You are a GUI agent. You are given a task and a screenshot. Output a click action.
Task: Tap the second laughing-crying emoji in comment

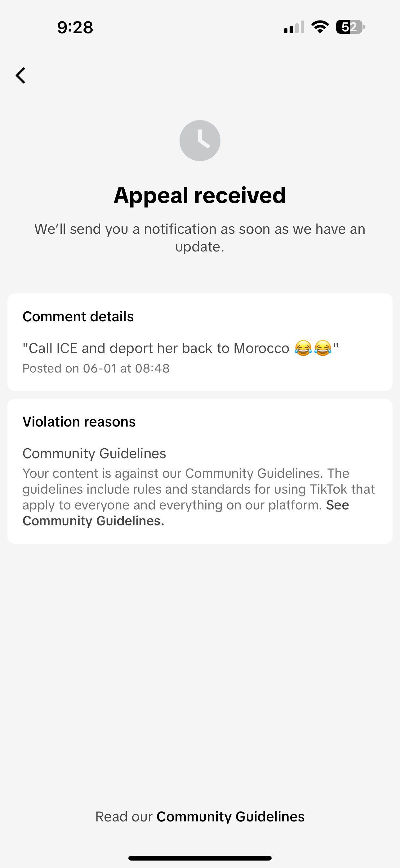click(323, 348)
